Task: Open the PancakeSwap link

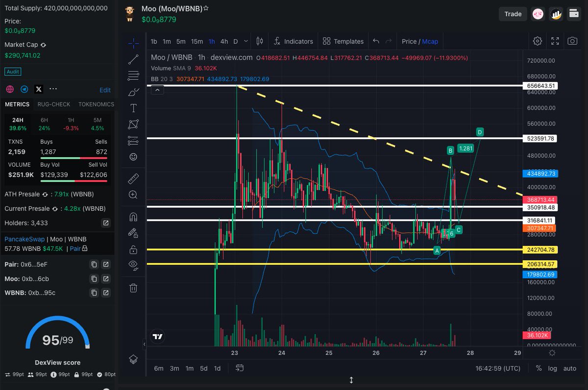Action: click(x=24, y=239)
